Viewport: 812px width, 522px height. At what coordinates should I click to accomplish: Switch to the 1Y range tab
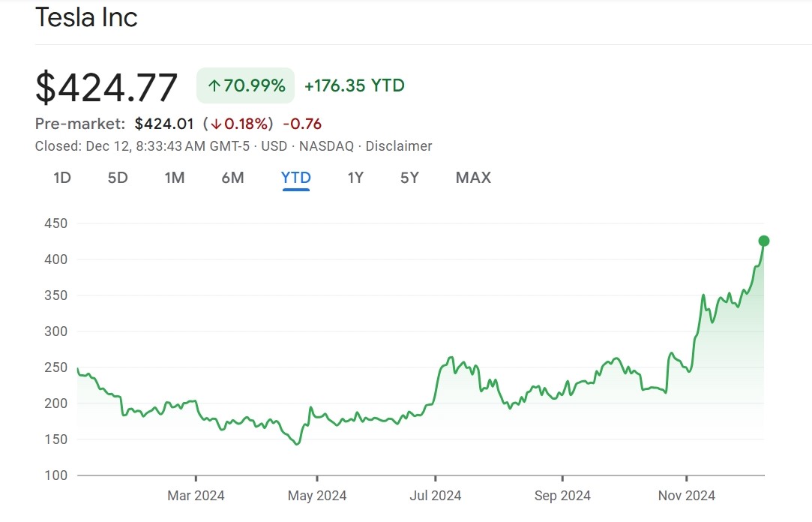pos(355,178)
